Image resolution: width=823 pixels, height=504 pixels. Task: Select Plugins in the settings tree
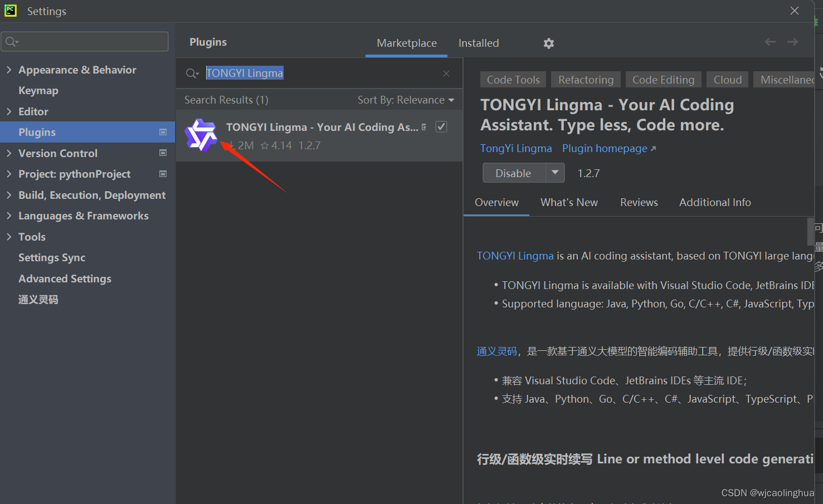click(87, 132)
